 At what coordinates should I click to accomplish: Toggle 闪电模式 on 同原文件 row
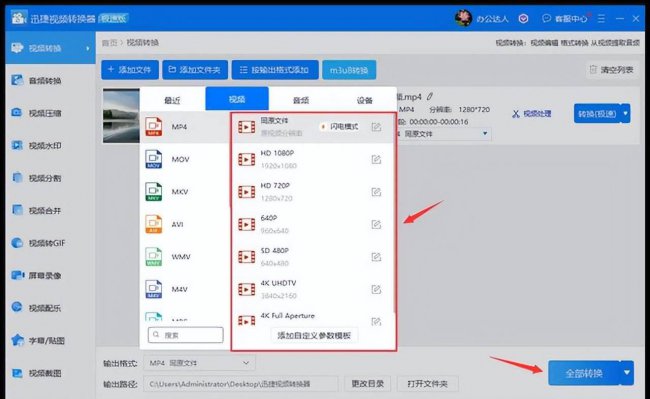(x=340, y=127)
